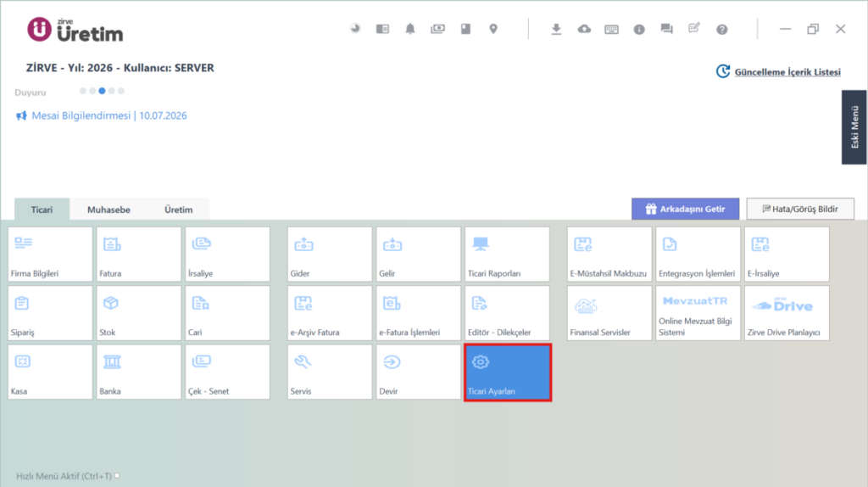Image resolution: width=868 pixels, height=487 pixels.
Task: Open the Cari tile
Action: point(227,313)
